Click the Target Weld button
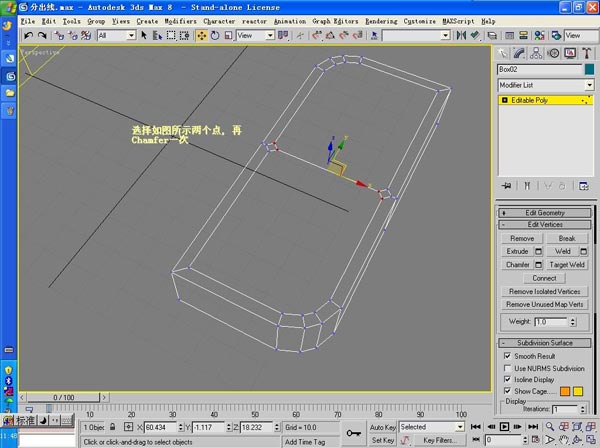Viewport: 600px width, 448px height. pyautogui.click(x=567, y=265)
